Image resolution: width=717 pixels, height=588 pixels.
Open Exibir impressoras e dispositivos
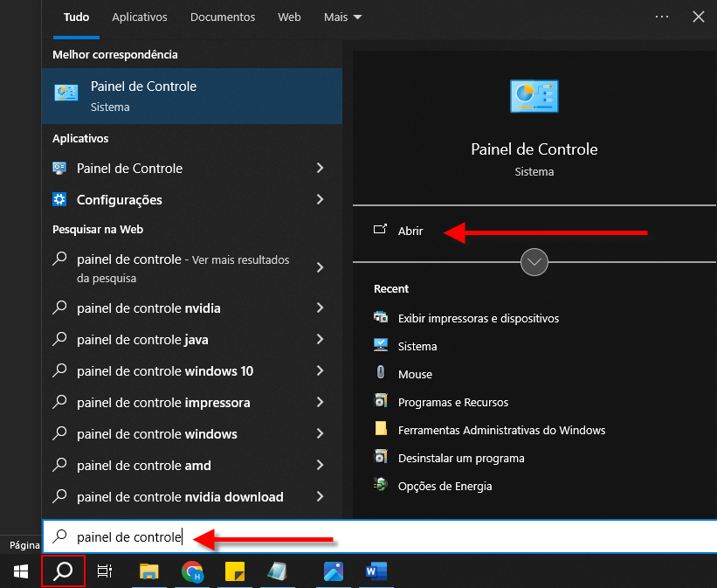point(479,319)
